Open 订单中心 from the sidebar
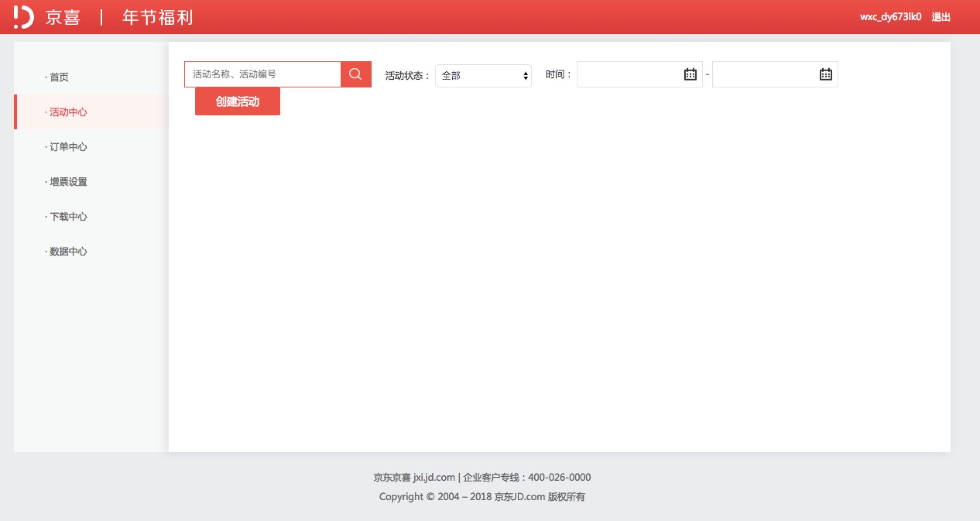The width and height of the screenshot is (980, 521). coord(68,147)
